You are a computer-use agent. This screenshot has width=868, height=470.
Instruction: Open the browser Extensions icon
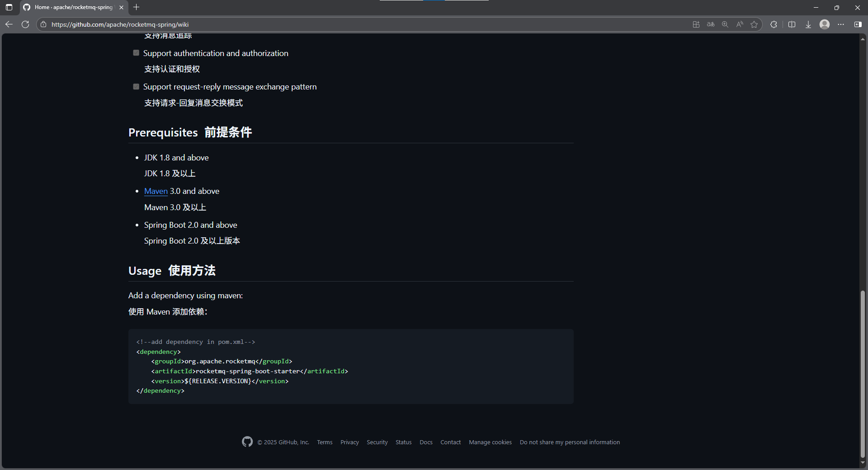(774, 24)
